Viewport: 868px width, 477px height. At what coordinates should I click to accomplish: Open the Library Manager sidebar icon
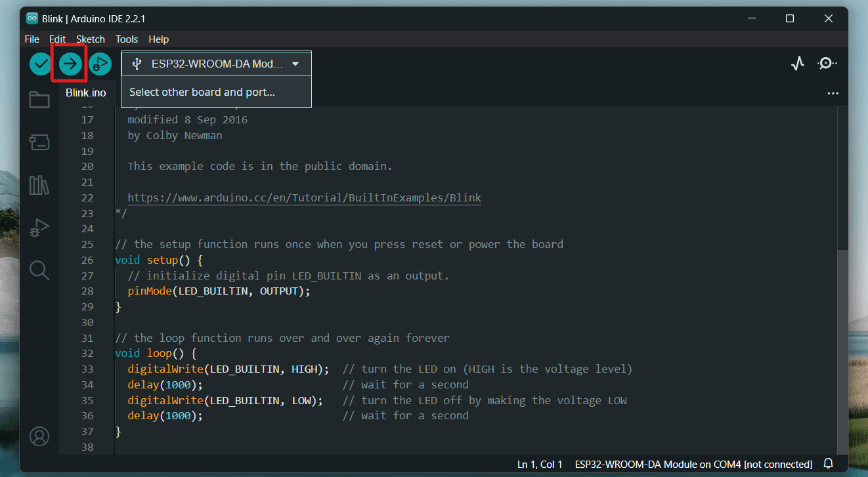click(x=39, y=185)
